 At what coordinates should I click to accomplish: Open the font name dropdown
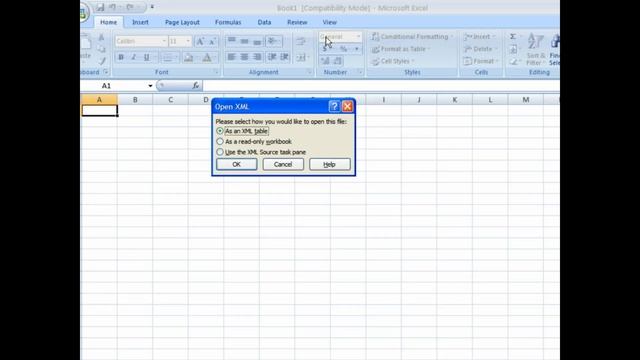click(x=164, y=41)
